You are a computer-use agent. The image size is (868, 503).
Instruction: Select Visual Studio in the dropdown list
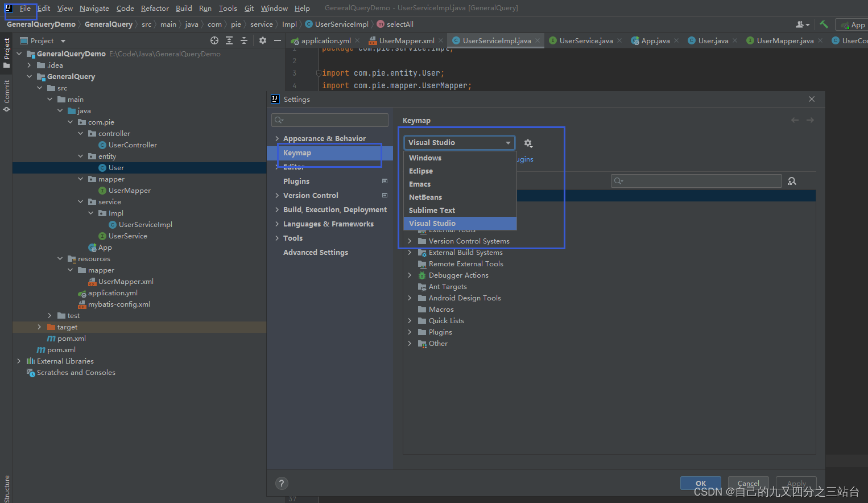pyautogui.click(x=460, y=223)
